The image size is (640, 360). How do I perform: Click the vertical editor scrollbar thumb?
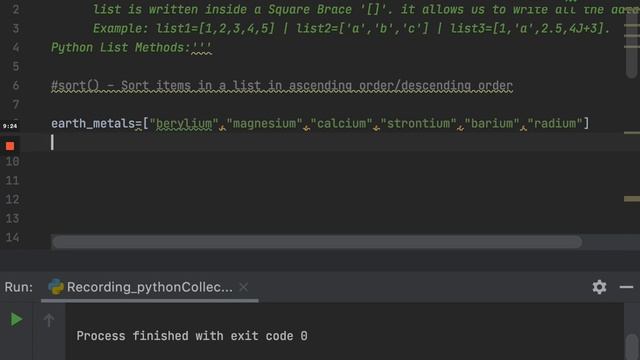pos(631,45)
